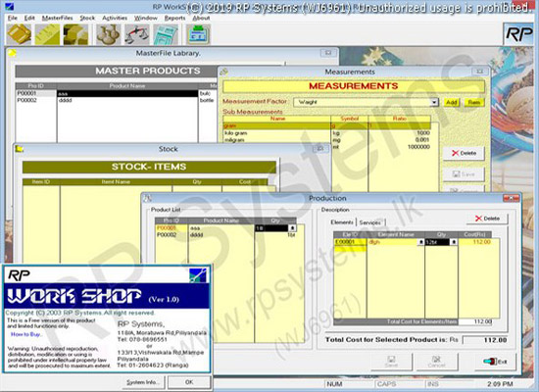Click the Production window title icon
Image resolution: width=539 pixels, height=392 pixels.
[x=147, y=198]
